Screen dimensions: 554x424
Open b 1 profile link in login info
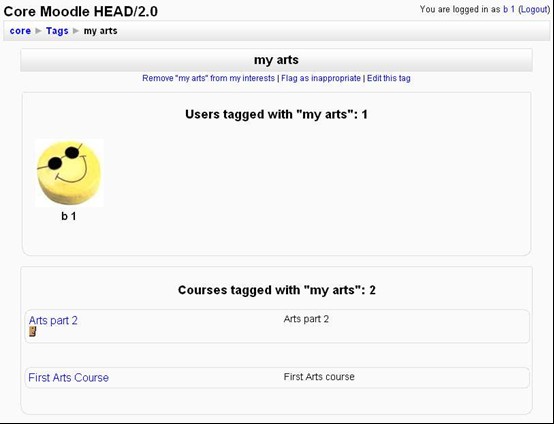(x=509, y=10)
